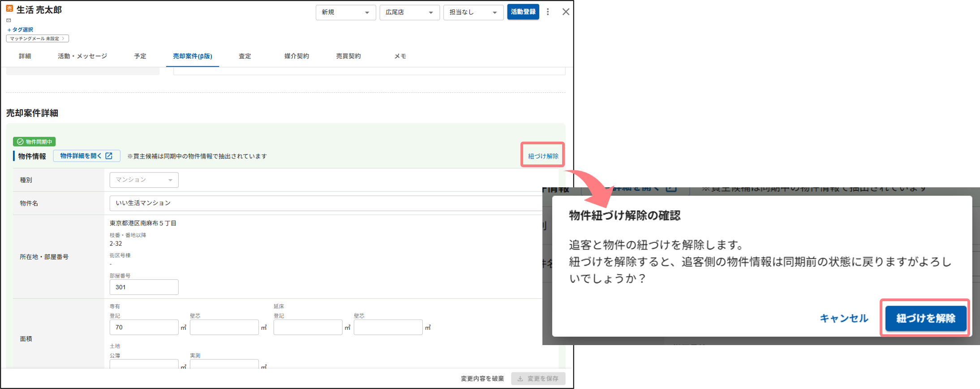Image resolution: width=980 pixels, height=389 pixels.
Task: Switch to the 予定 tab
Action: 140,56
